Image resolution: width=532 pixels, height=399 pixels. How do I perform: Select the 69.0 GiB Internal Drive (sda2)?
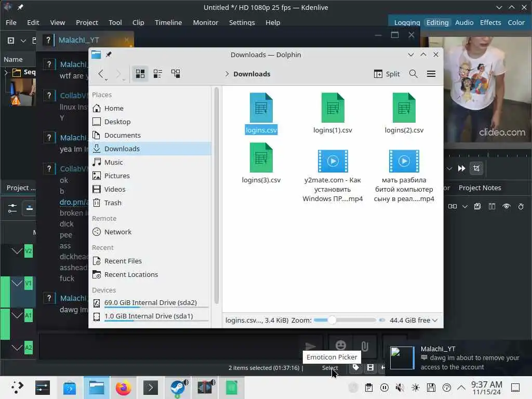tap(150, 303)
